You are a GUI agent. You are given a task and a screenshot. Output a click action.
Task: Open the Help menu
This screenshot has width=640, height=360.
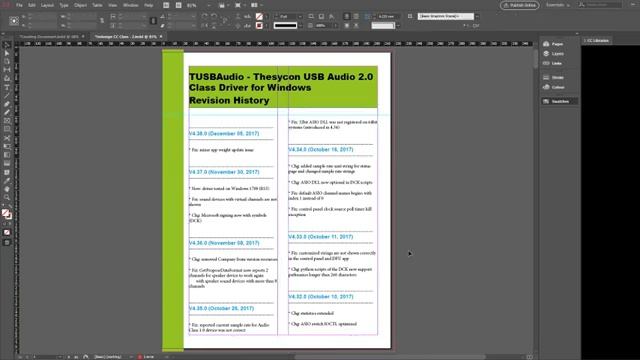(x=149, y=5)
